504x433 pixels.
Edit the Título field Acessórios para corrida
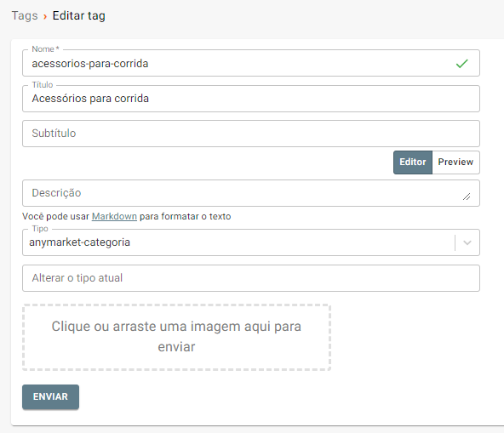[x=250, y=99]
